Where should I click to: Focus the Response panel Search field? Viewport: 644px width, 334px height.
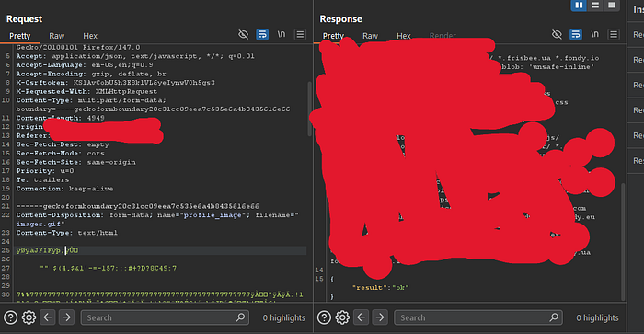pyautogui.click(x=478, y=317)
